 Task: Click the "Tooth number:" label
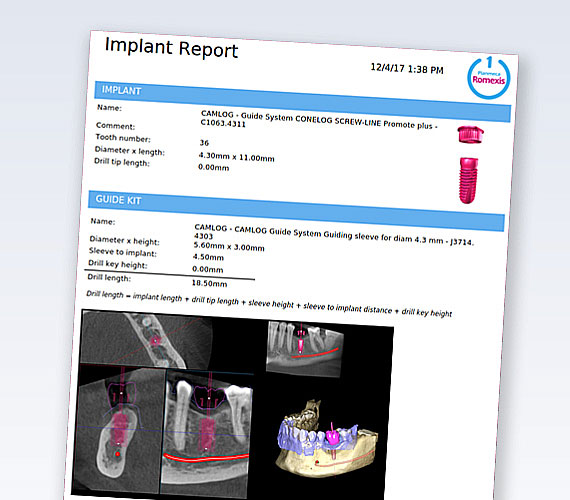(x=123, y=138)
